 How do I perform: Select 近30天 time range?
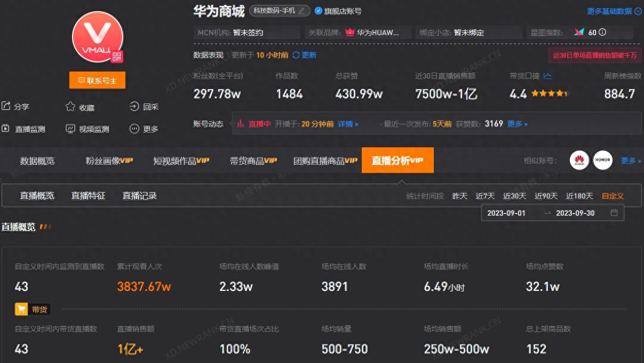pos(515,196)
